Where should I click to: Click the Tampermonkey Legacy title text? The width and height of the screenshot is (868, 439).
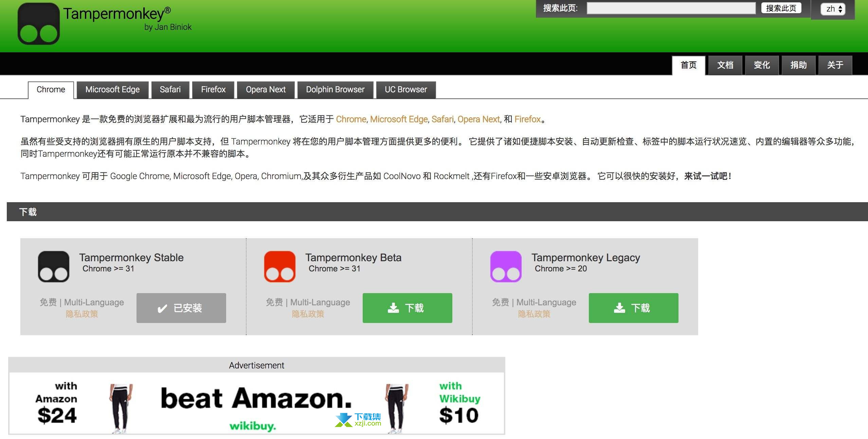pos(586,258)
